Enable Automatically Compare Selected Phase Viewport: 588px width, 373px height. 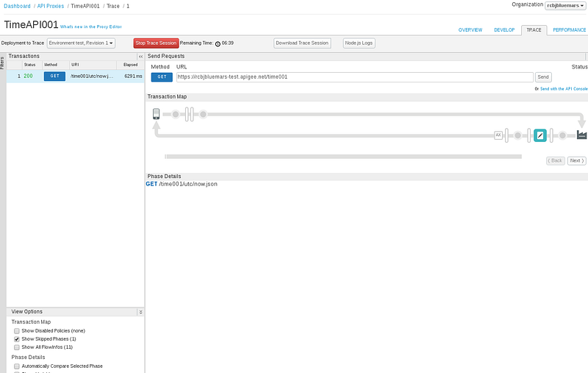[x=17, y=366]
